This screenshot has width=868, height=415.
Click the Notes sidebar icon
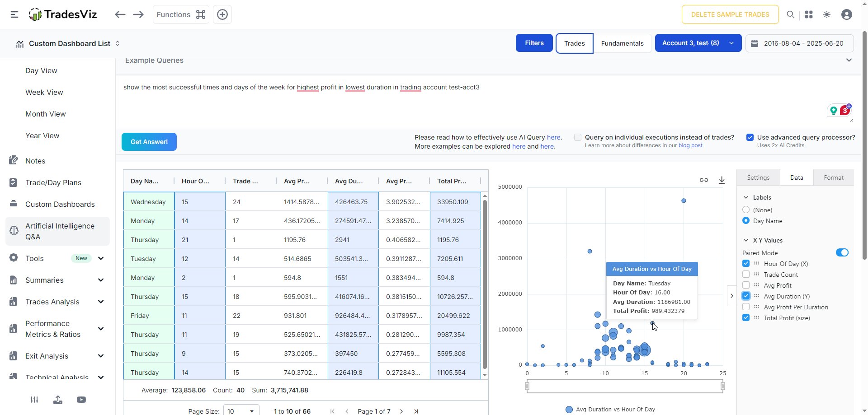point(14,160)
